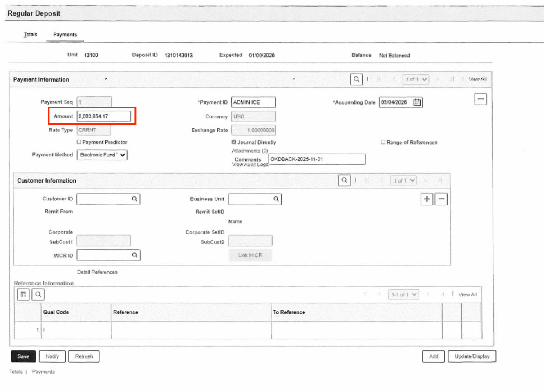544x392 pixels.
Task: Open Customer ID lookup magnifier
Action: click(134, 199)
